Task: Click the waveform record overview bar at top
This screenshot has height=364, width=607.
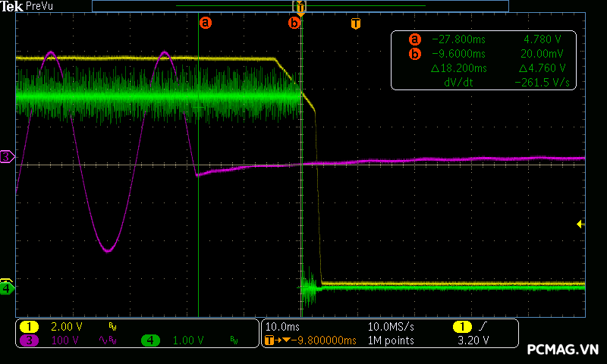Action: tap(300, 6)
